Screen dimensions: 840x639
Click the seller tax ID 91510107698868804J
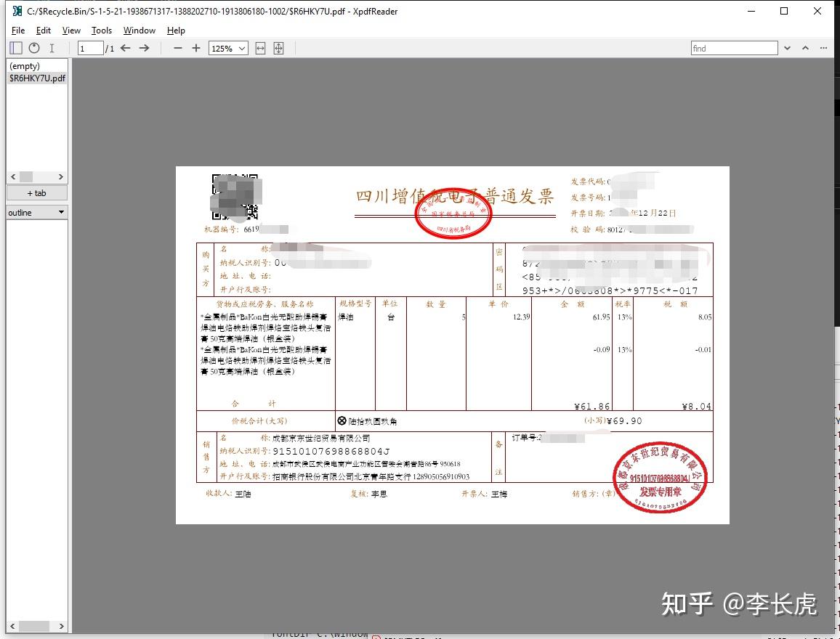[x=331, y=451]
